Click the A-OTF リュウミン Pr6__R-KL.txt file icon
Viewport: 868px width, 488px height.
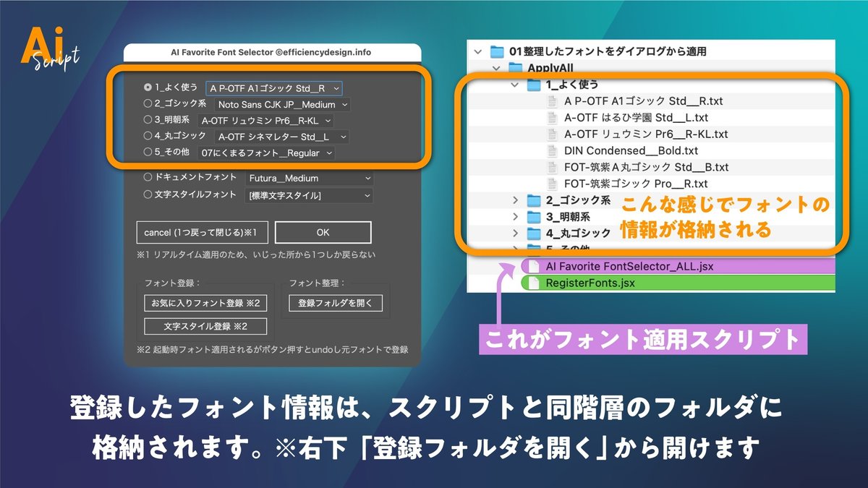pyautogui.click(x=553, y=134)
